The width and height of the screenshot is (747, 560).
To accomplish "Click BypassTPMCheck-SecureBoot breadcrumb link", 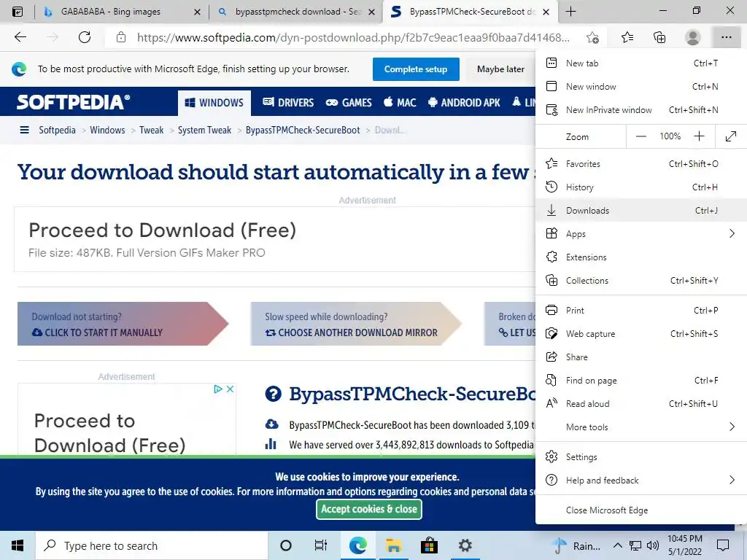I will (303, 130).
